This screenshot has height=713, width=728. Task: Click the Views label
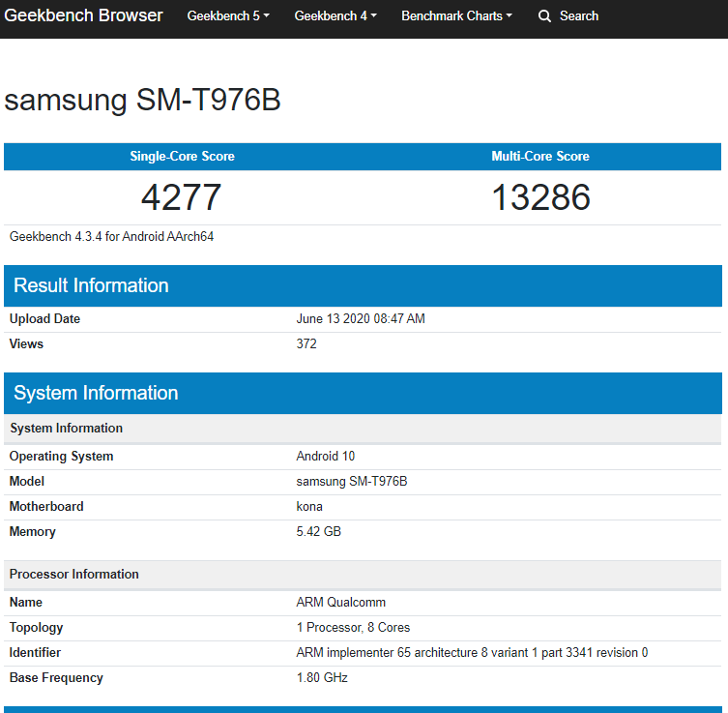26,343
